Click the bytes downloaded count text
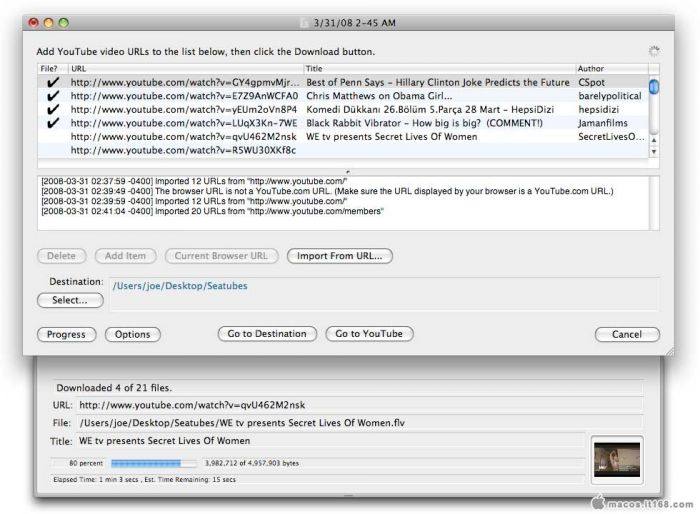The width and height of the screenshot is (700, 514). tap(252, 463)
